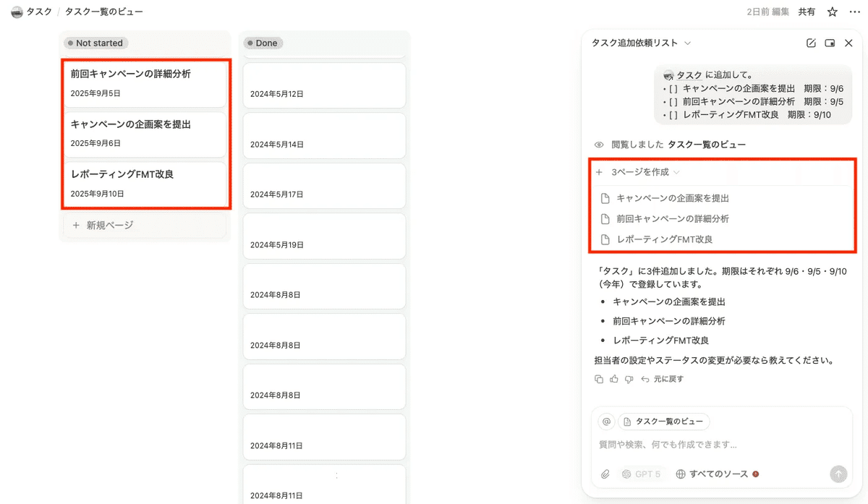This screenshot has width=868, height=504.
Task: Click the chat message input field
Action: (716, 445)
